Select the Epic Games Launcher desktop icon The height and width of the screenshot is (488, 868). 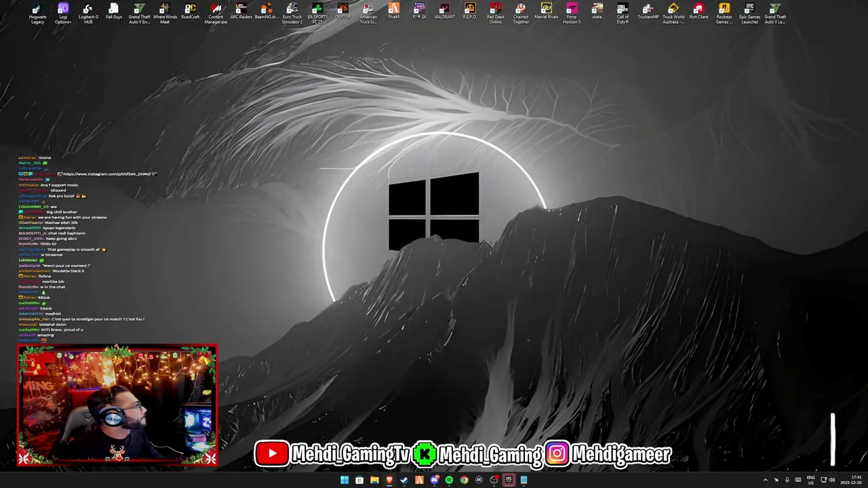pyautogui.click(x=750, y=14)
